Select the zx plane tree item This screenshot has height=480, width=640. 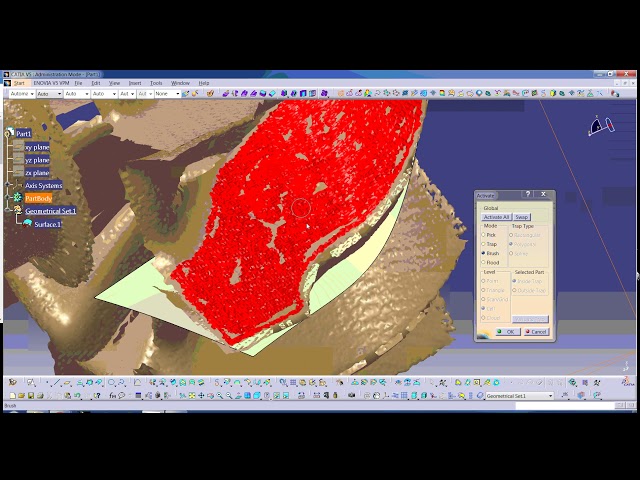click(37, 173)
